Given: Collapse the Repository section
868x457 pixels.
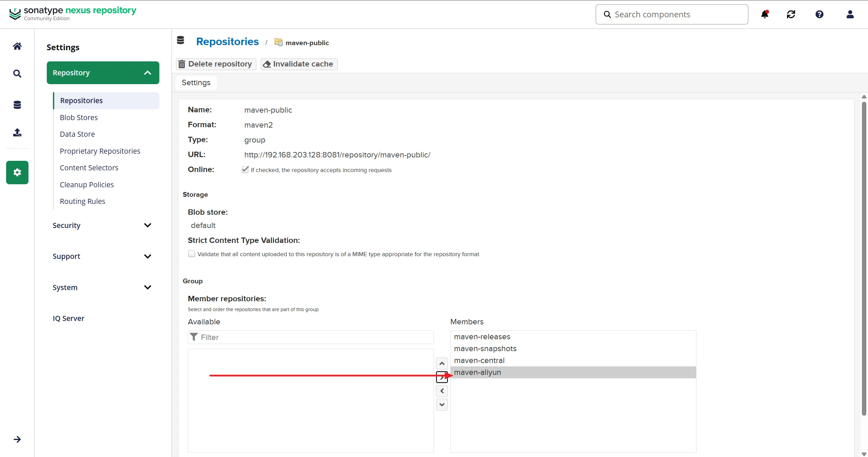Looking at the screenshot, I should coord(103,73).
